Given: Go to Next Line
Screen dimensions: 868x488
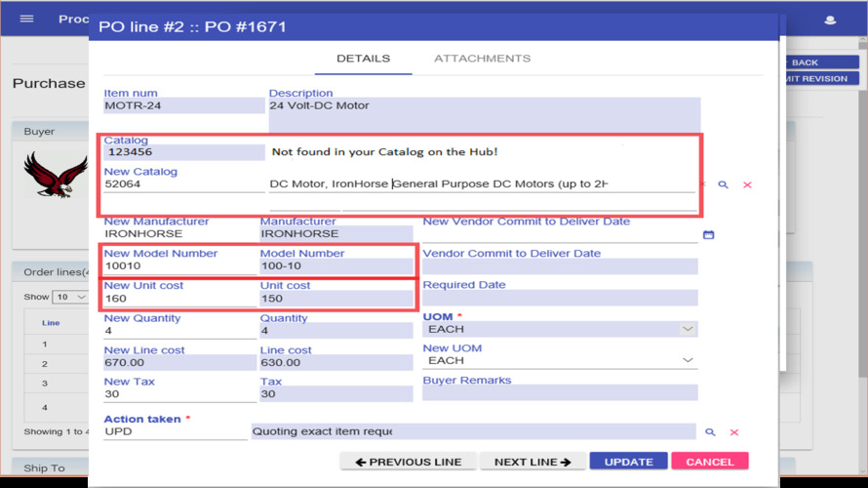Looking at the screenshot, I should tap(533, 462).
